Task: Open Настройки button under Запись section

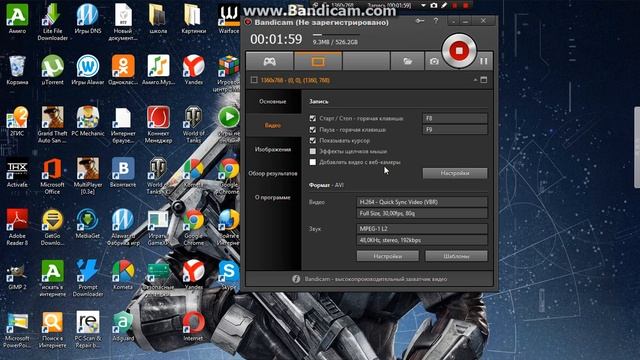Action: (455, 173)
